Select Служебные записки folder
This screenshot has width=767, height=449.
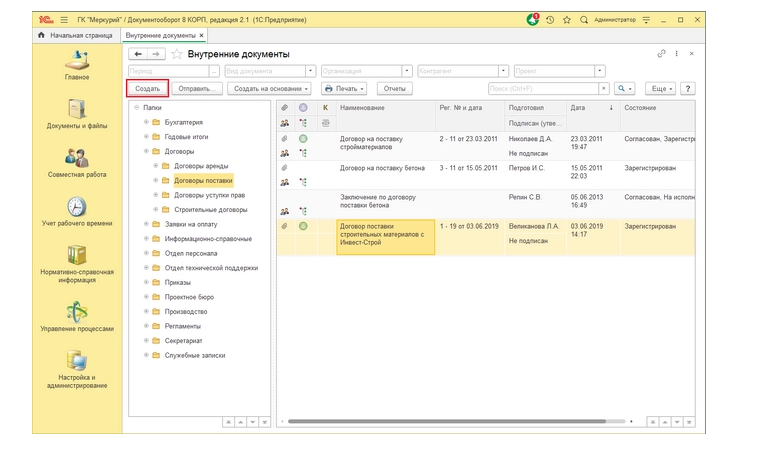tap(195, 355)
